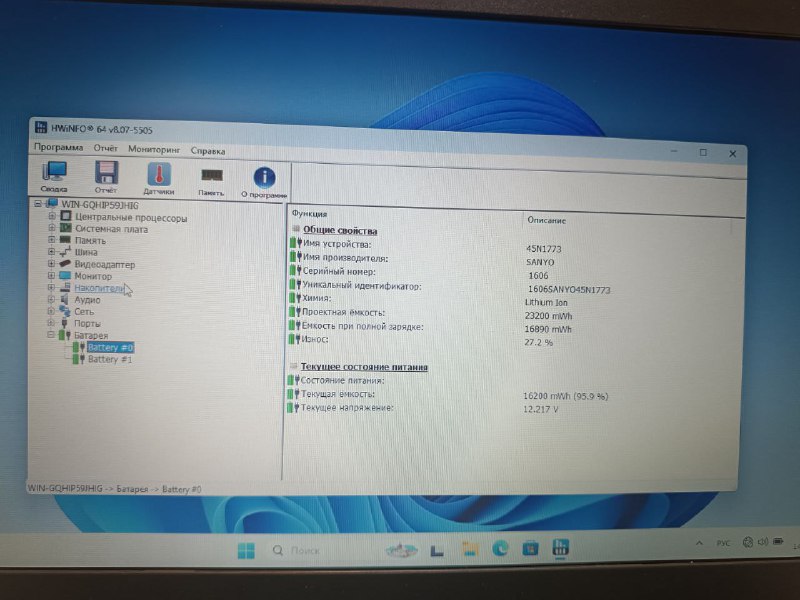This screenshot has height=600, width=800.
Task: Click the Общие свойства section heading
Action: 340,230
